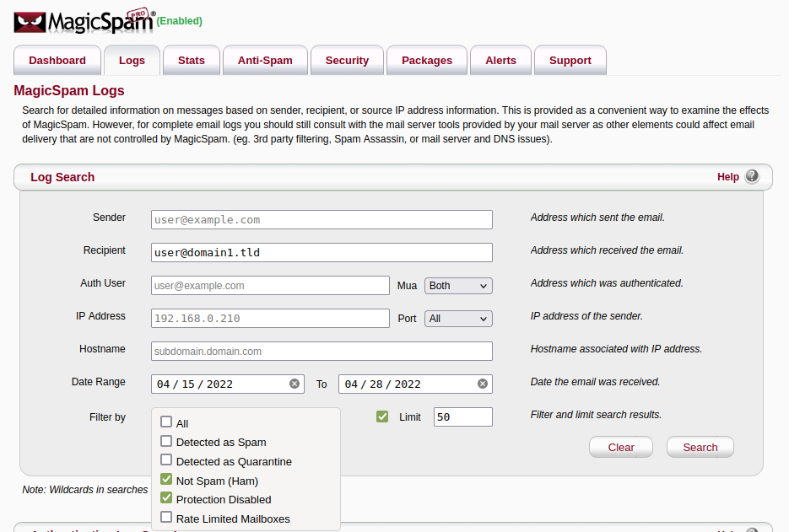
Task: Check the All filter option
Action: (x=166, y=422)
